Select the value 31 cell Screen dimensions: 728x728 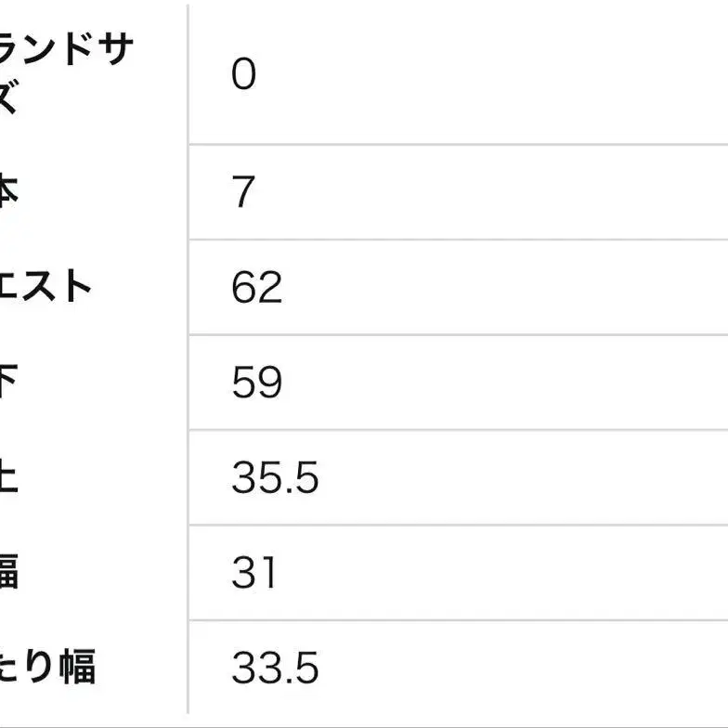(253, 573)
